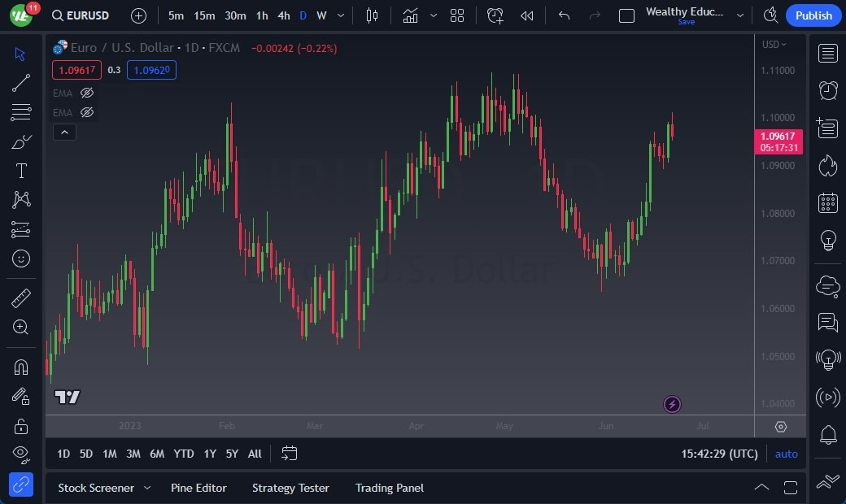The height and width of the screenshot is (504, 846).
Task: Show the second hidden EMA indicator
Action: click(87, 112)
